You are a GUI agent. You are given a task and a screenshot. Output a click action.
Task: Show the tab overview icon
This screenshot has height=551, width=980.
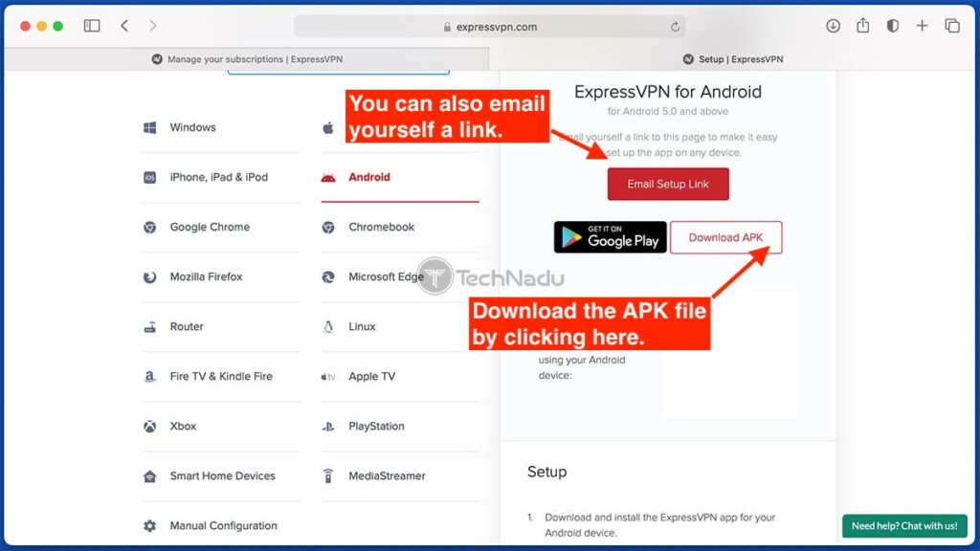[x=952, y=26]
